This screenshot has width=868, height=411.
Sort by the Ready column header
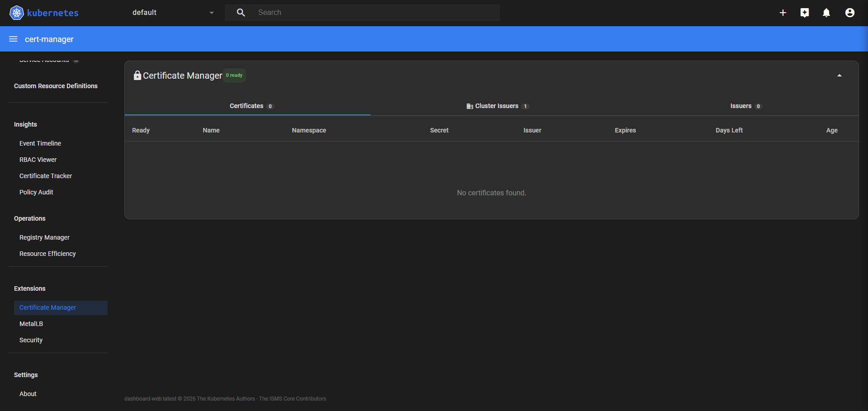click(141, 130)
